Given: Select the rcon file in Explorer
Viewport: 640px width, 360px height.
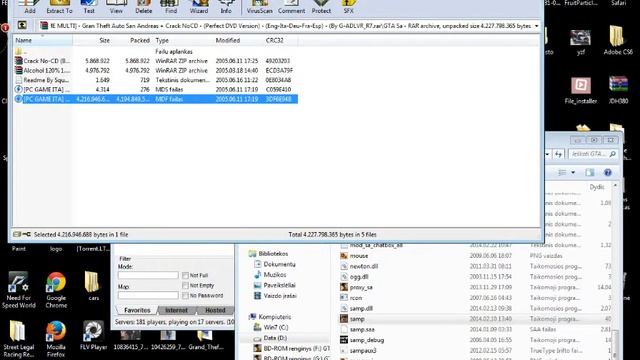Looking at the screenshot, I should [351, 298].
